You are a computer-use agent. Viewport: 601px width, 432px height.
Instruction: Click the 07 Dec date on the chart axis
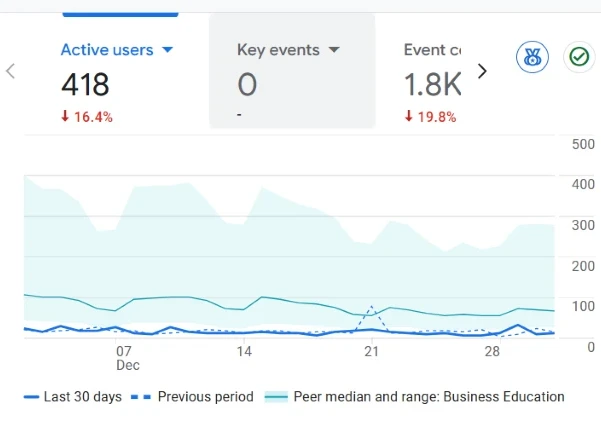124,358
